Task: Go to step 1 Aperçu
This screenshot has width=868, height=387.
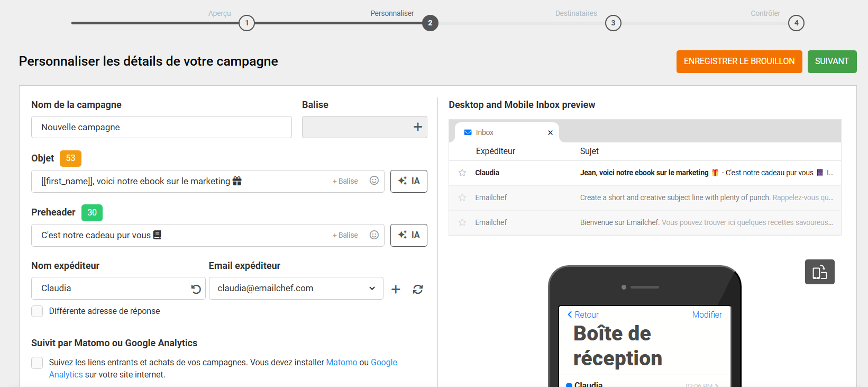Action: tap(246, 23)
